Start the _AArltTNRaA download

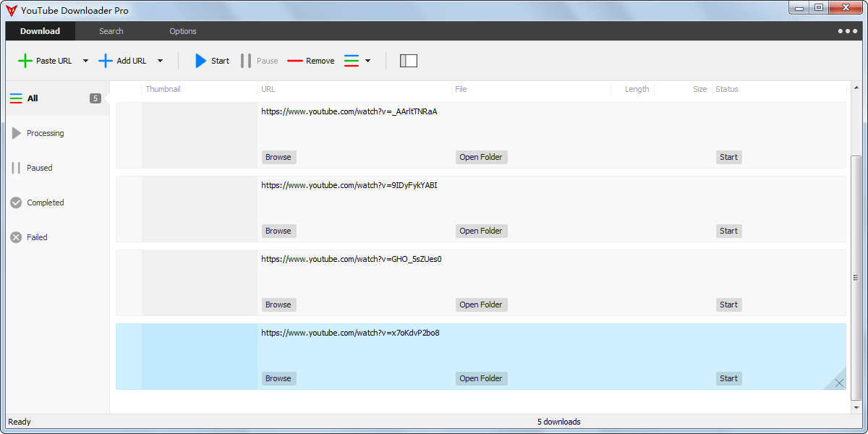pyautogui.click(x=729, y=157)
